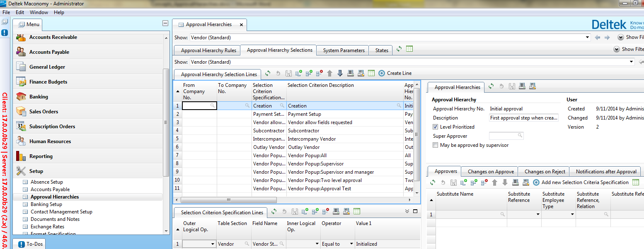
Task: Click green table icon beside Create Line
Action: pos(371,73)
